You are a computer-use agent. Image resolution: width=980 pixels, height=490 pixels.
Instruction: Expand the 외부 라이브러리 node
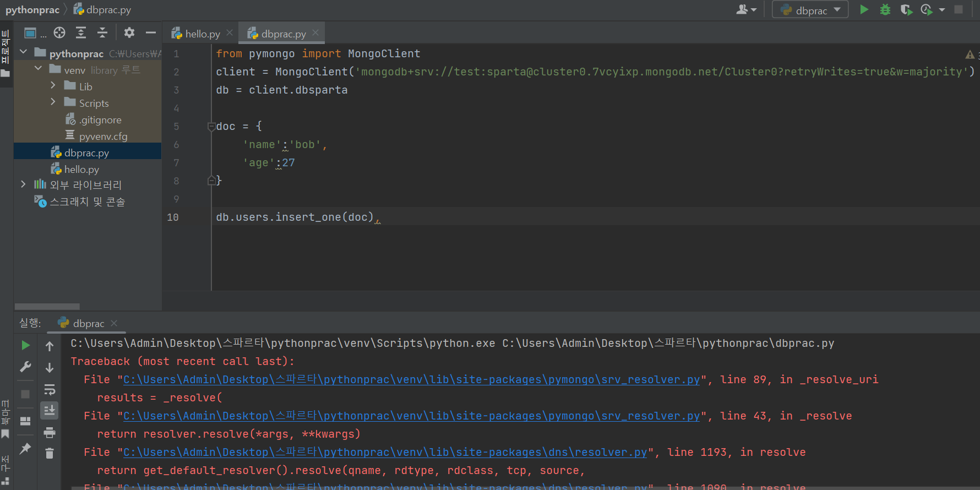point(23,184)
